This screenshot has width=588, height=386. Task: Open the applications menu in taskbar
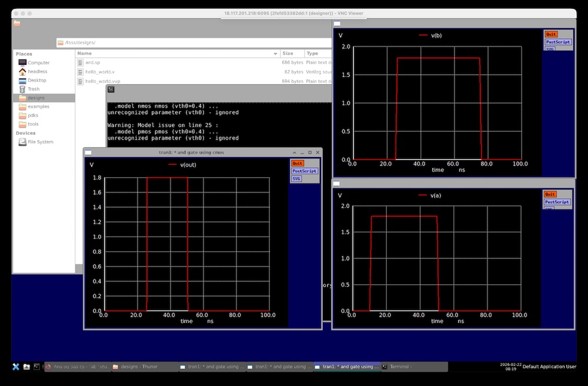[x=16, y=367]
